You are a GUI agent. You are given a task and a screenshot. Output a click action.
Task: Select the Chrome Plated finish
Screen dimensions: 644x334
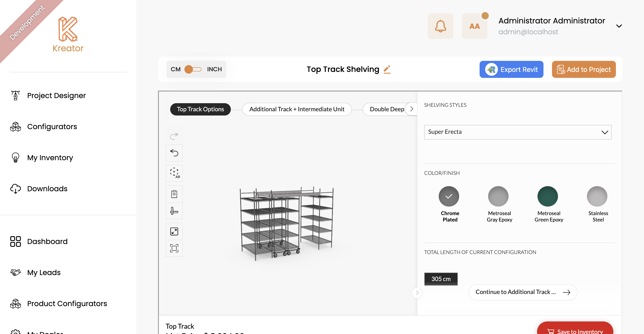pos(448,196)
